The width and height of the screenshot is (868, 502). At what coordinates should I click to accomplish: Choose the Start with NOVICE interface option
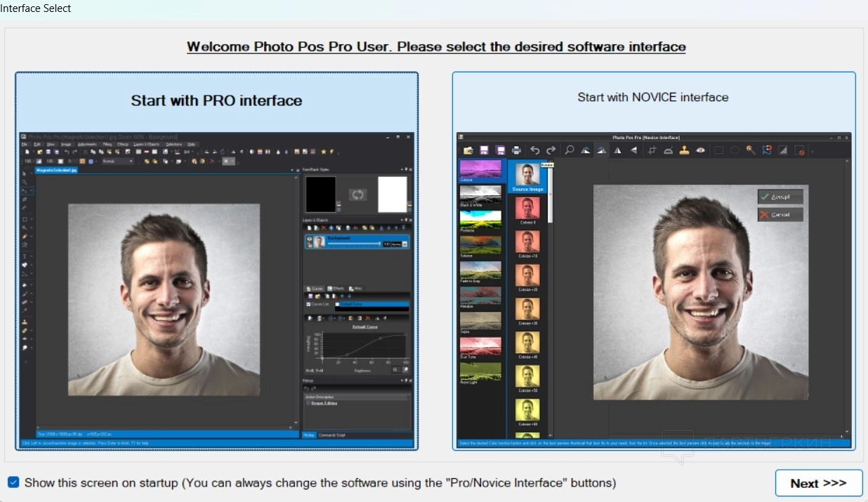(x=652, y=98)
